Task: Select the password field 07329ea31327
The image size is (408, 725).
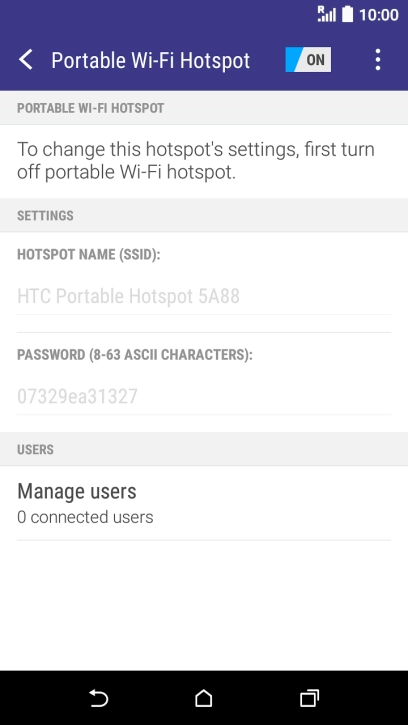Action: pos(204,397)
